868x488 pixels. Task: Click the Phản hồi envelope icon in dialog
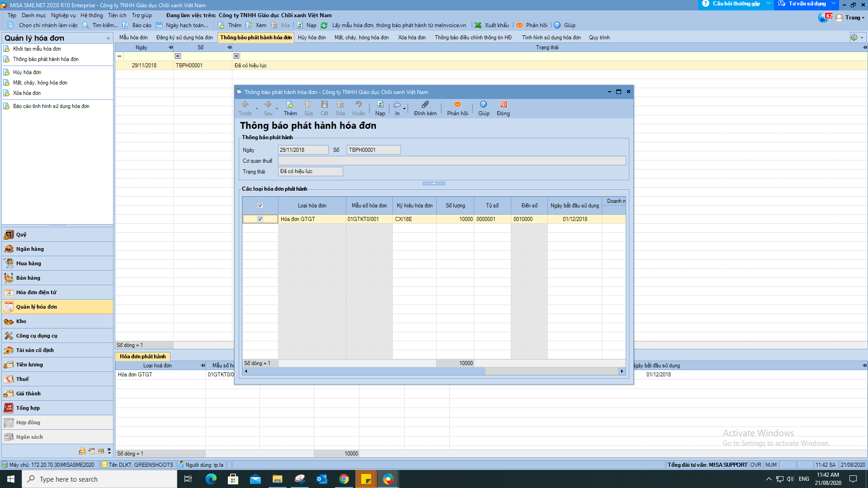[x=458, y=105]
